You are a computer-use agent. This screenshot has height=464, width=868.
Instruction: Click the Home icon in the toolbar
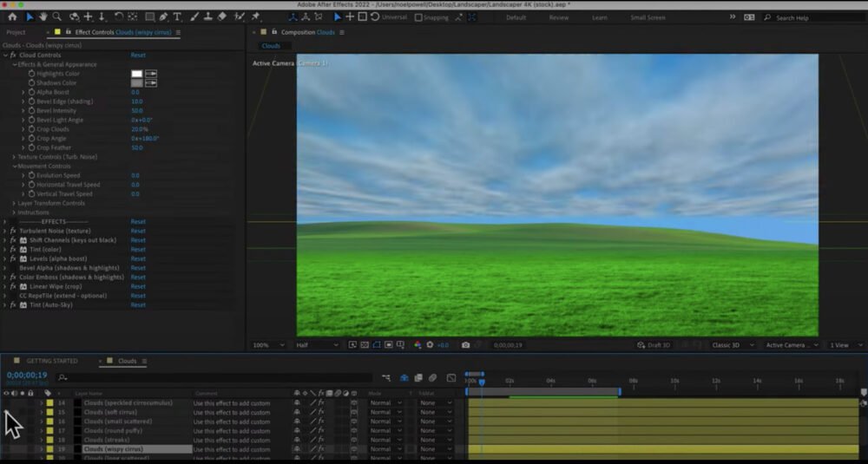pyautogui.click(x=12, y=17)
